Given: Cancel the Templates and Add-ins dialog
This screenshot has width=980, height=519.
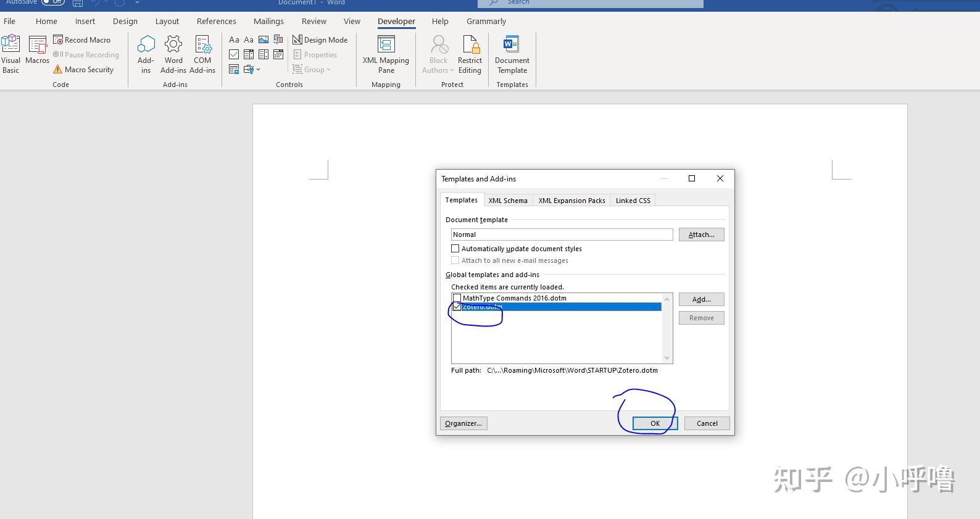Looking at the screenshot, I should (707, 423).
